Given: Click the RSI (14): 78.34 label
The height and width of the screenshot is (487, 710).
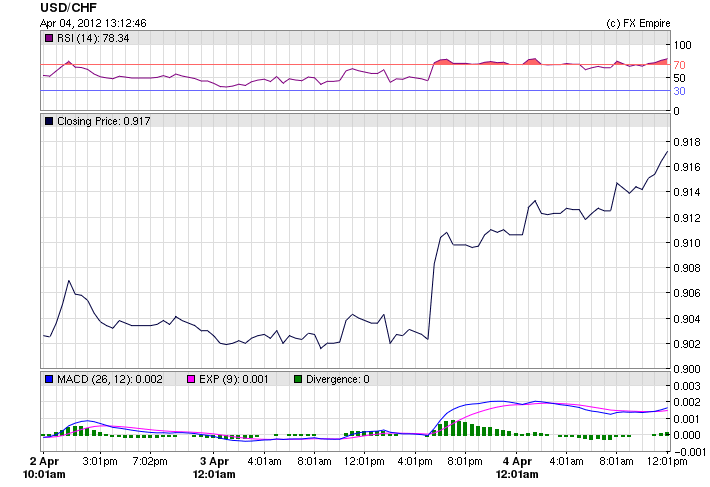Looking at the screenshot, I should [x=93, y=38].
